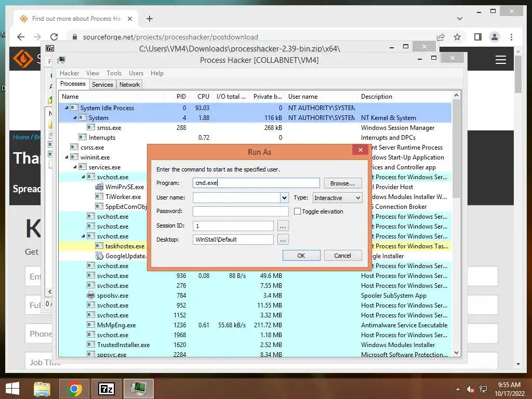Collapse the System process node

[75, 118]
